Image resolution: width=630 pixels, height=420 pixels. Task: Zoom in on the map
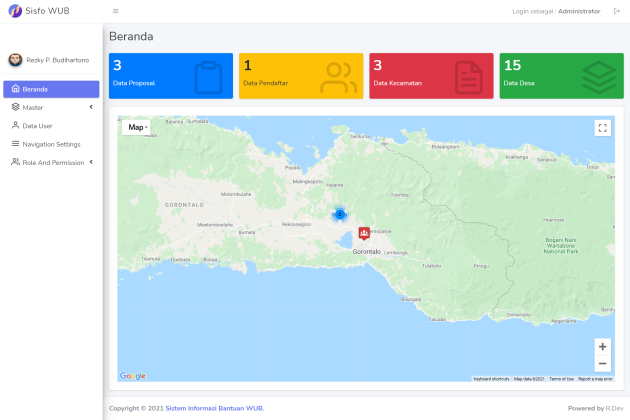coord(602,346)
